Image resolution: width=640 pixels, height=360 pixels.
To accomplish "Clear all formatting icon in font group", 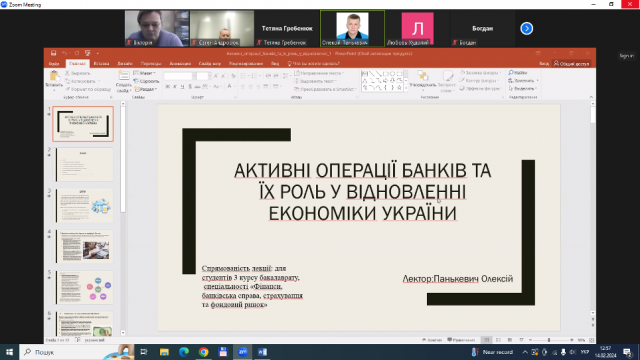I will [x=233, y=76].
